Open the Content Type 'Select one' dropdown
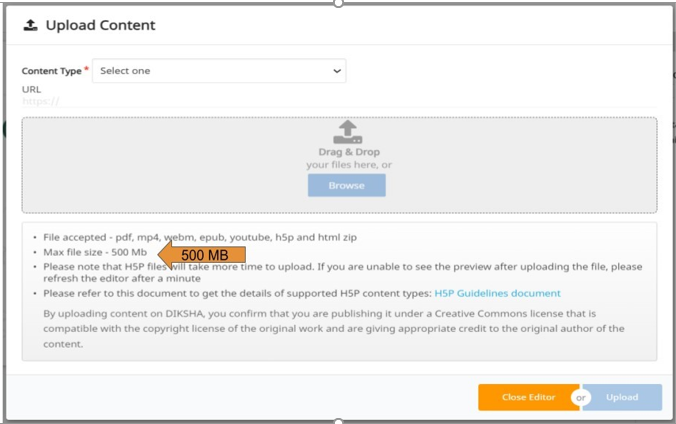676x424 pixels. pos(219,71)
